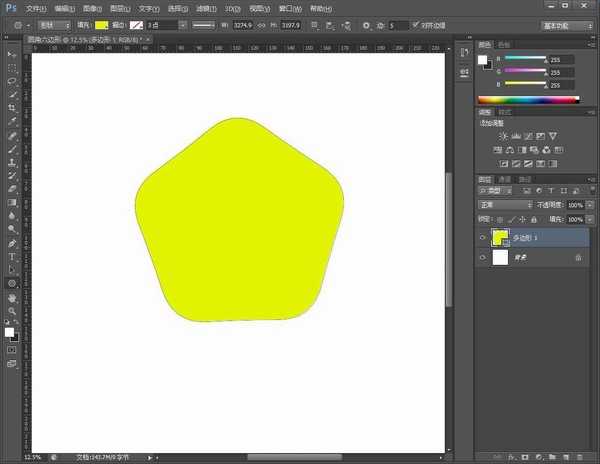The height and width of the screenshot is (464, 600).
Task: Open the 正常 blend mode dropdown
Action: pos(506,205)
